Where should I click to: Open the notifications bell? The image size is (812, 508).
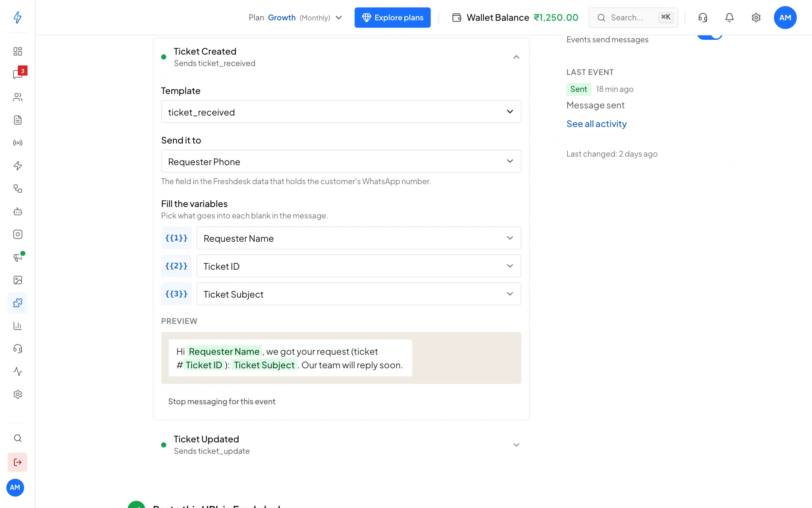point(730,17)
